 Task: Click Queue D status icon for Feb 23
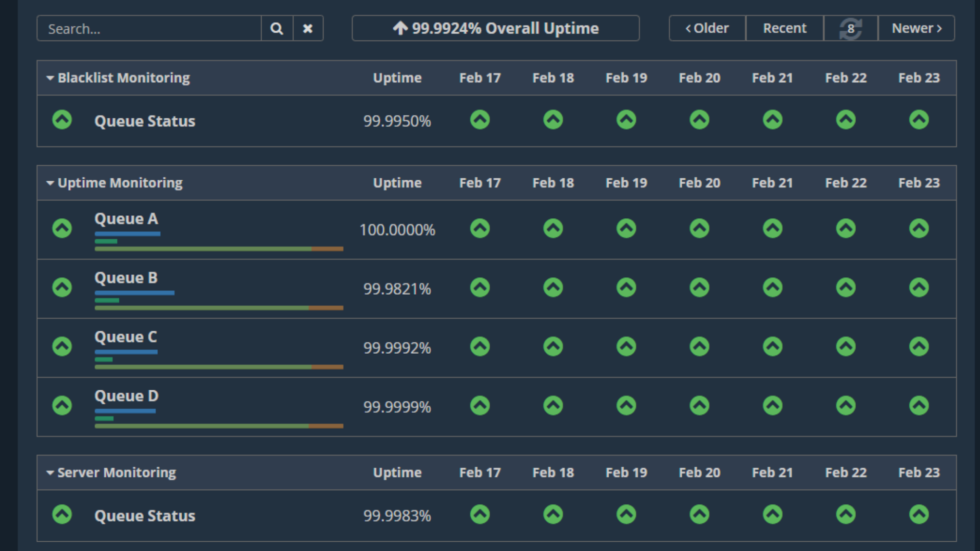pos(919,406)
